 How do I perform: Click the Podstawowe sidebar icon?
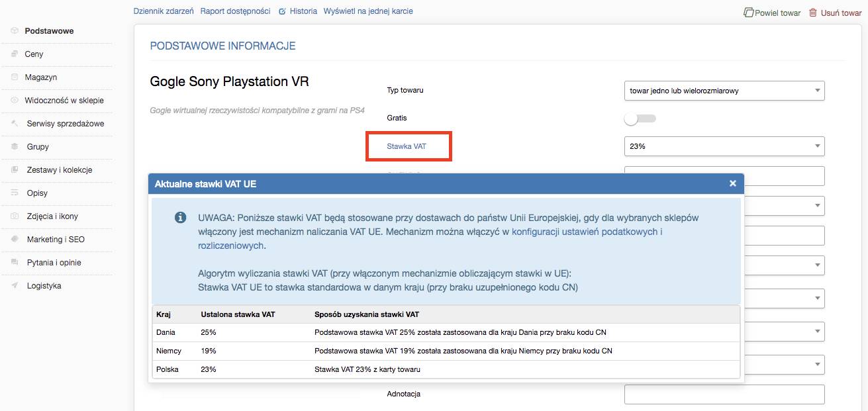15,31
